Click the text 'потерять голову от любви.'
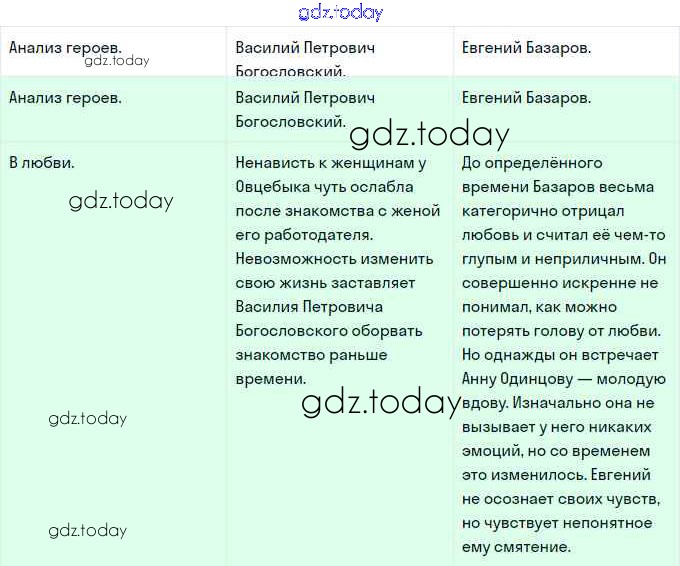This screenshot has height=566, width=680. pyautogui.click(x=561, y=331)
